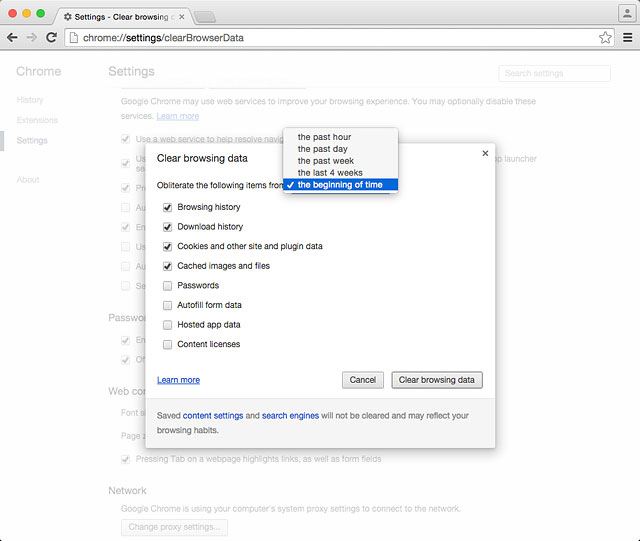Select Settings in the Chrome sidebar
The height and width of the screenshot is (541, 640).
(x=32, y=140)
